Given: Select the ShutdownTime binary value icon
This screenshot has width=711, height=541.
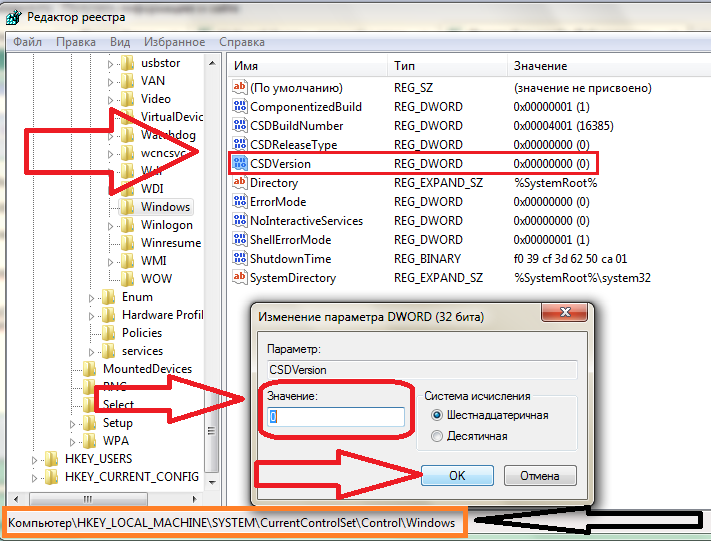Looking at the screenshot, I should pyautogui.click(x=239, y=259).
